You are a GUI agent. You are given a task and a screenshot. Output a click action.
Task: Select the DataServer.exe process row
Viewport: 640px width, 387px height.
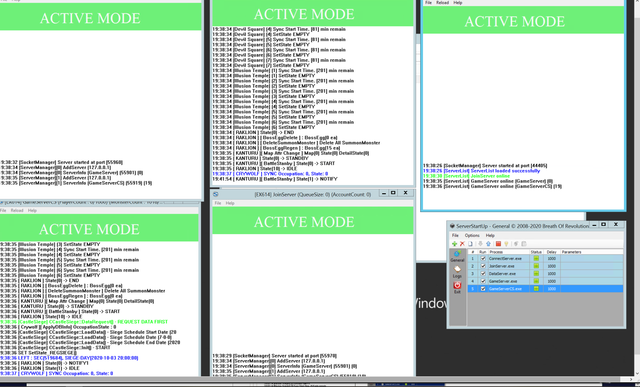coord(545,274)
